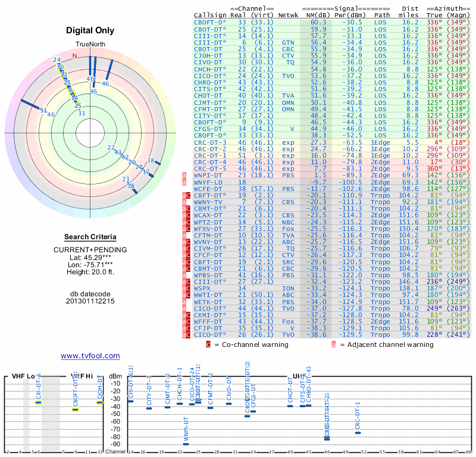The height and width of the screenshot is (457, 476).
Task: Click the NM(dB) column header
Action: click(x=318, y=15)
